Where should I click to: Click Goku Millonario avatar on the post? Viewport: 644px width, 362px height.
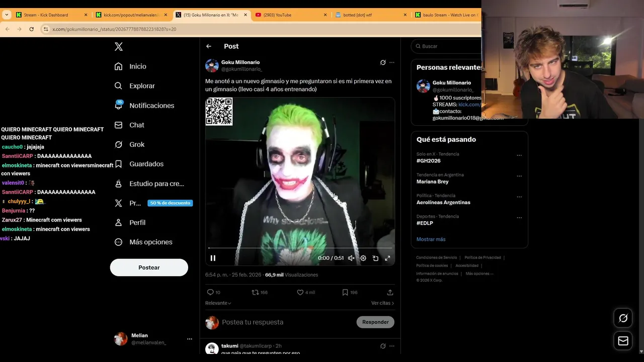[212, 65]
